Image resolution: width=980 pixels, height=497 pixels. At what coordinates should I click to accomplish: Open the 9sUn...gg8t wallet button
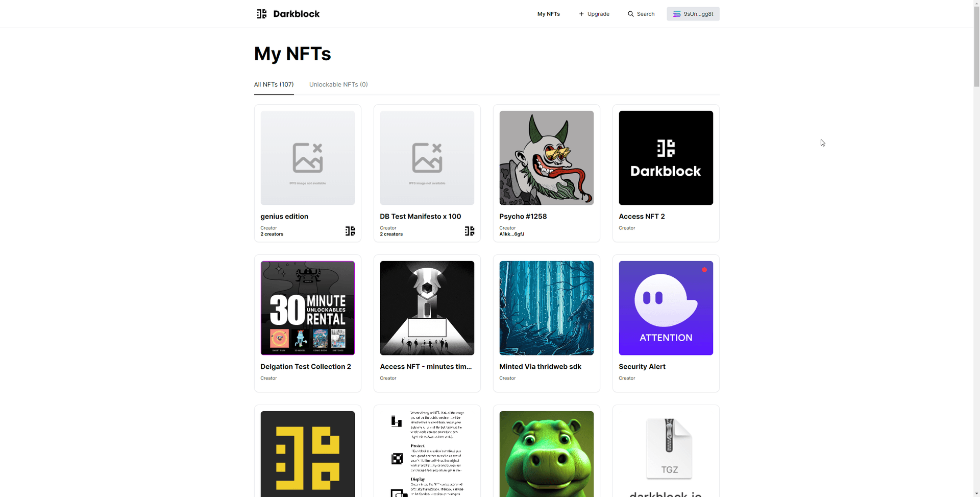tap(693, 14)
